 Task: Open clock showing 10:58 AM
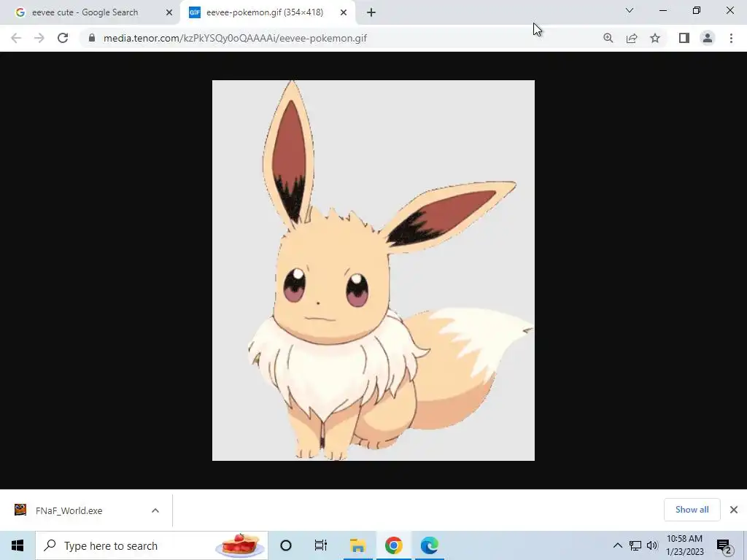[684, 545]
